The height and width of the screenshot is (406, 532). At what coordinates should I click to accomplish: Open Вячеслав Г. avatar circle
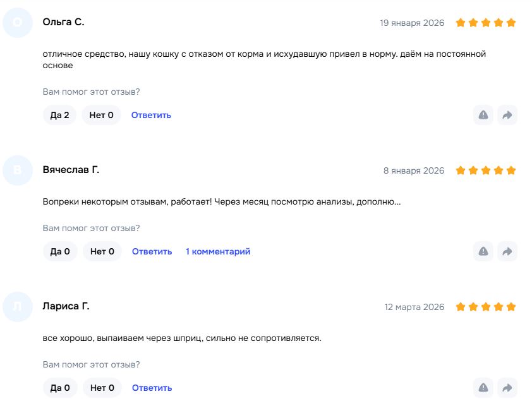point(18,170)
